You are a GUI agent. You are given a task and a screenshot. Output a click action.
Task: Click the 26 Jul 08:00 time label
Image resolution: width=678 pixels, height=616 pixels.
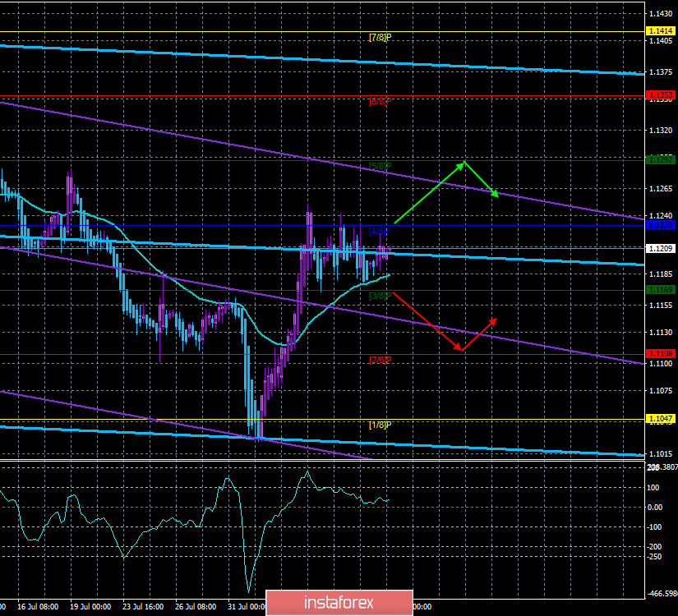point(196,607)
